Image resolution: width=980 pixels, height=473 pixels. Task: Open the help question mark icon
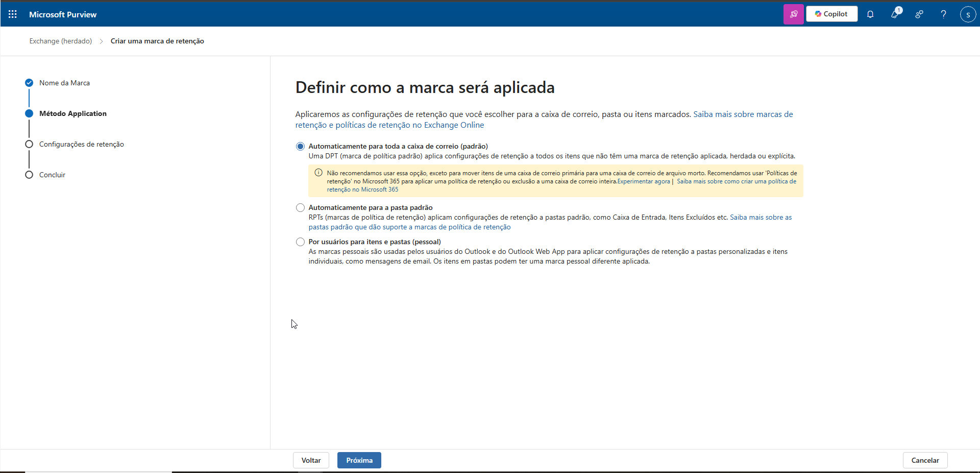[x=943, y=14]
